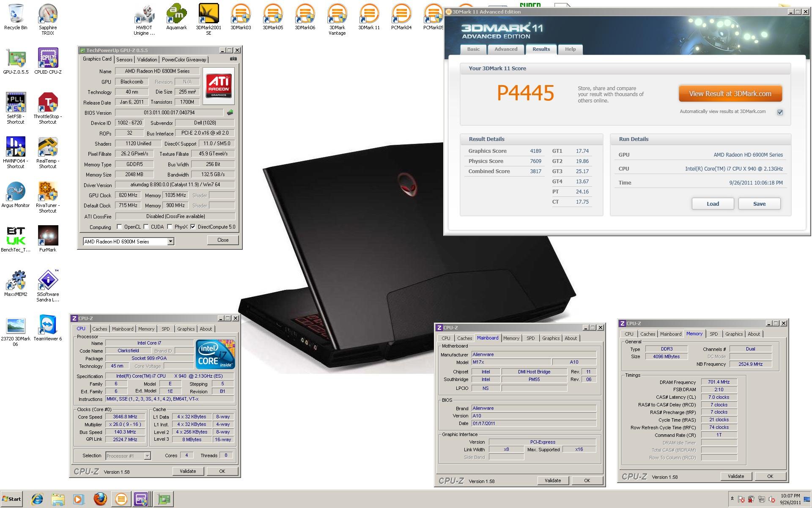Open Caches tab in bottom-left CPU-Z window
This screenshot has width=812, height=508.
point(100,329)
